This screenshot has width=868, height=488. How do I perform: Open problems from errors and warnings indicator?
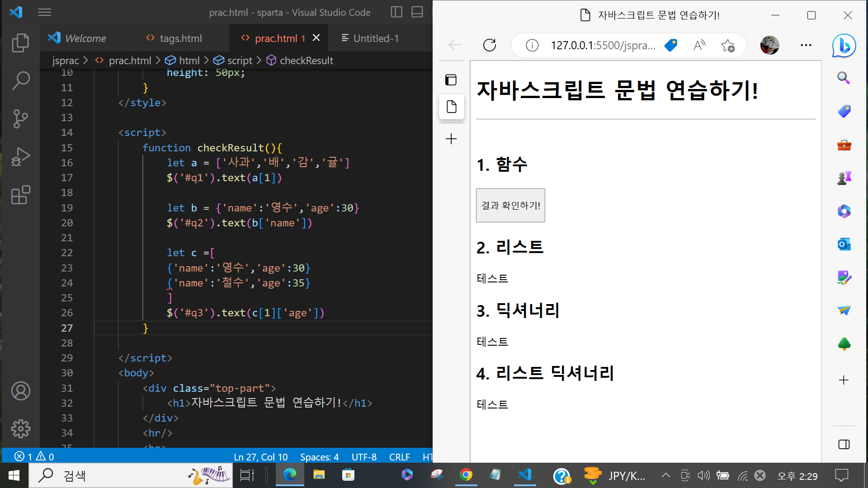(34, 457)
